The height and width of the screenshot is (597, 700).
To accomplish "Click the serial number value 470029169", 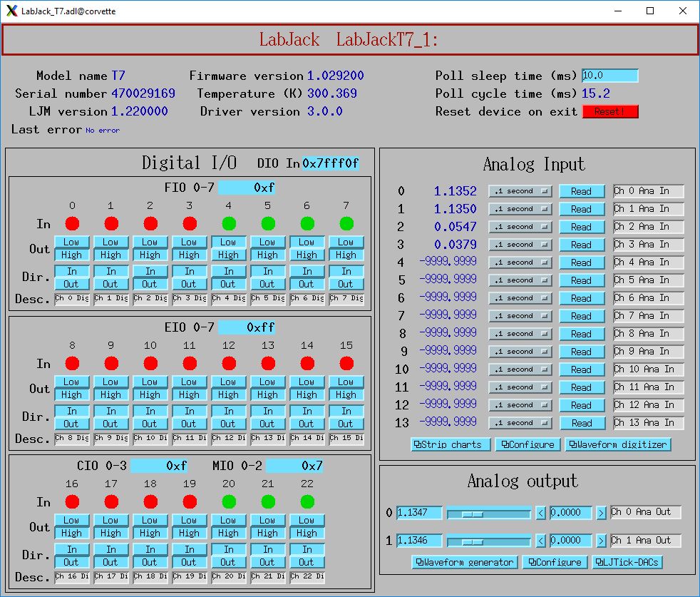I will (143, 93).
